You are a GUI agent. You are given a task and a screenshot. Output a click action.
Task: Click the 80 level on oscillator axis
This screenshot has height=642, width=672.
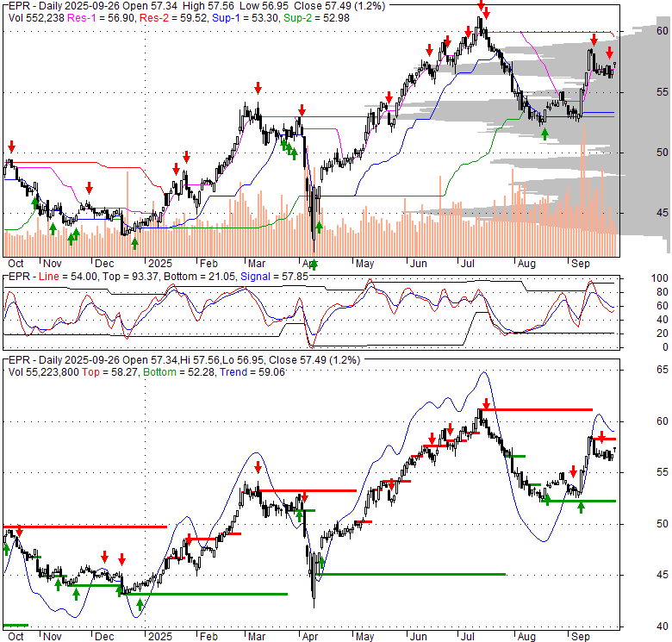(663, 292)
